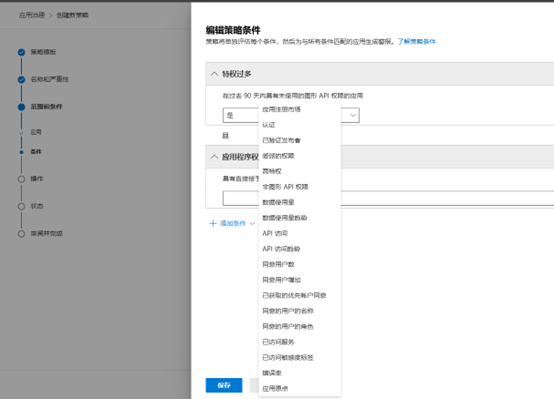The image size is (554, 399).
Task: Jump to the 操作 wizard step
Action: tap(37, 179)
